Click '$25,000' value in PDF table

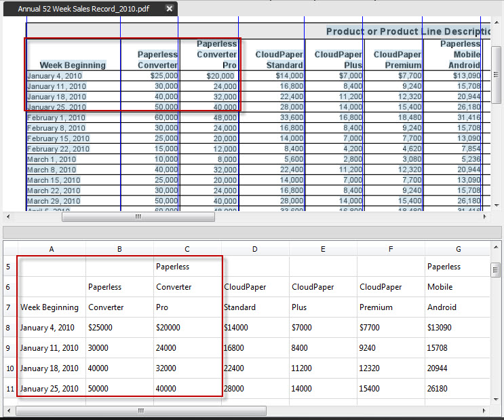click(164, 76)
